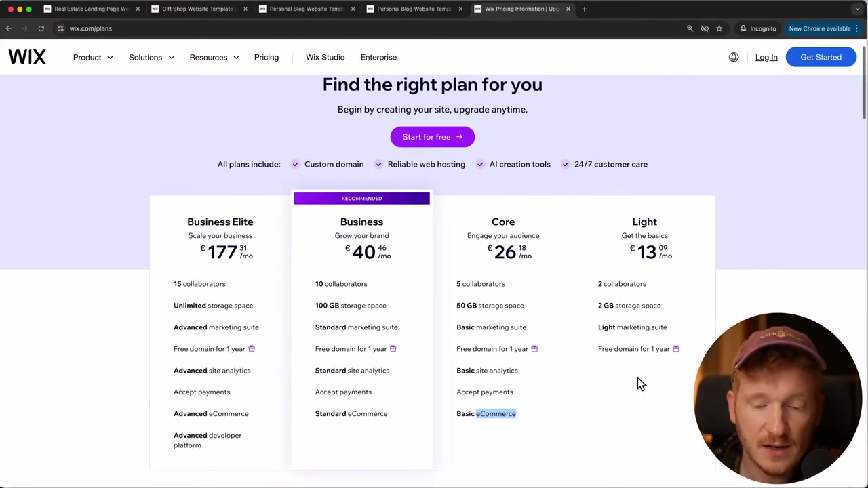Click the Business plan title
Image resolution: width=868 pixels, height=488 pixels.
[x=361, y=222]
